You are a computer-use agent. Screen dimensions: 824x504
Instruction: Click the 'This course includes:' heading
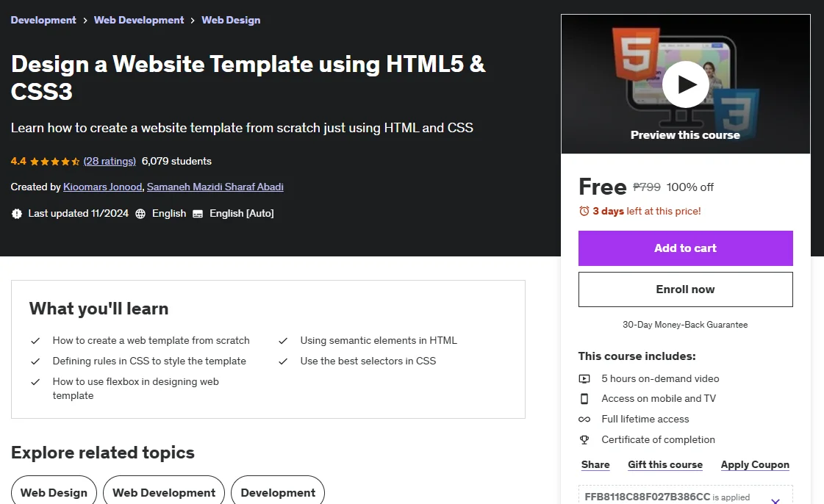[x=637, y=356]
